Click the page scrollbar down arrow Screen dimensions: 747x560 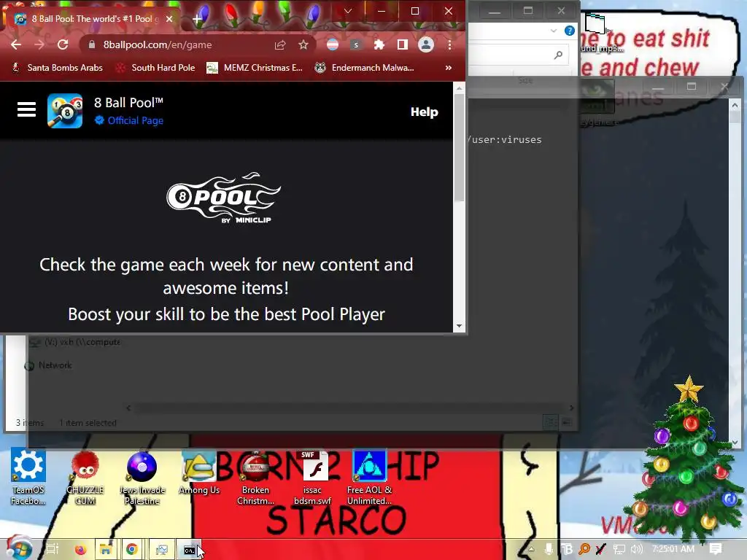pyautogui.click(x=460, y=326)
